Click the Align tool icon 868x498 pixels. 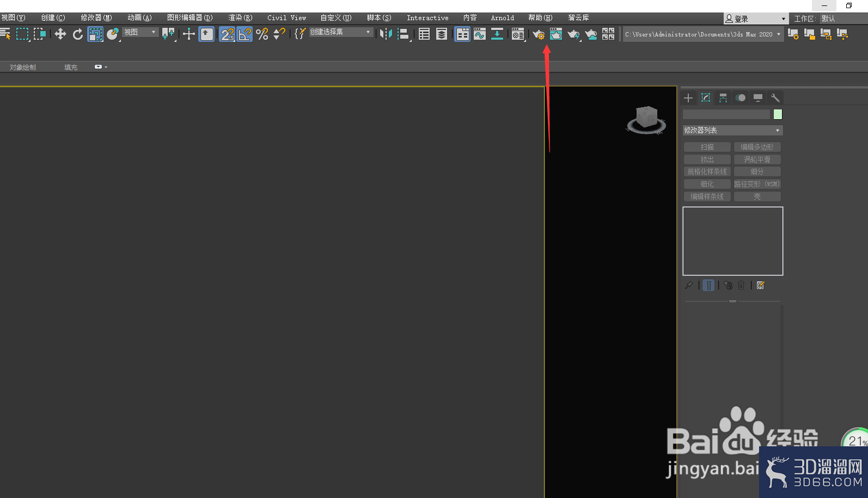click(404, 34)
